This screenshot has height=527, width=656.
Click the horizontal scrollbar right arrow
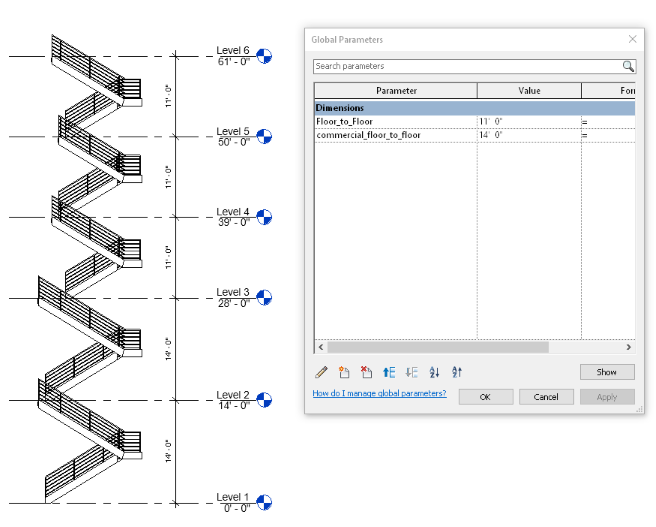629,347
